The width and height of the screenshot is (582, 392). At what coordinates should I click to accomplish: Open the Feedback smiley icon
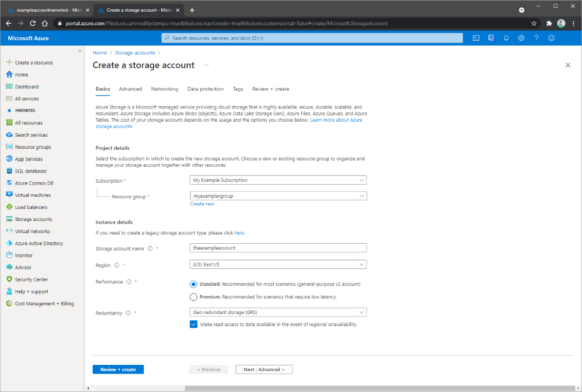click(x=551, y=38)
